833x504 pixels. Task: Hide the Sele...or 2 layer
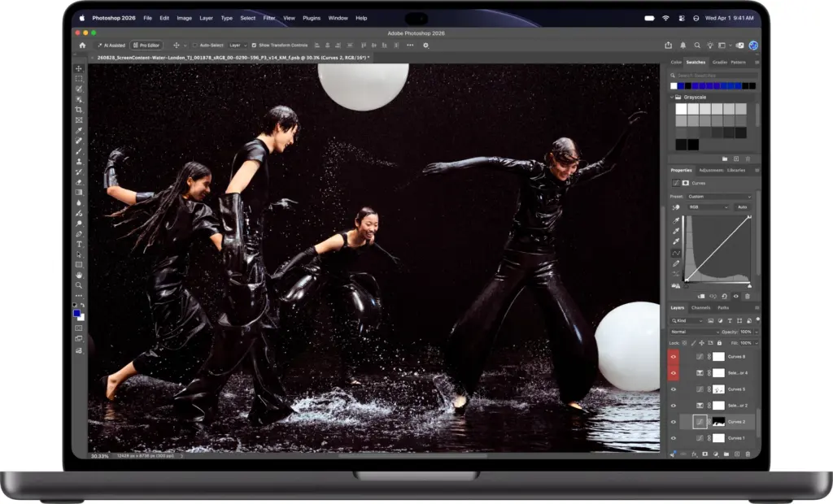(673, 406)
